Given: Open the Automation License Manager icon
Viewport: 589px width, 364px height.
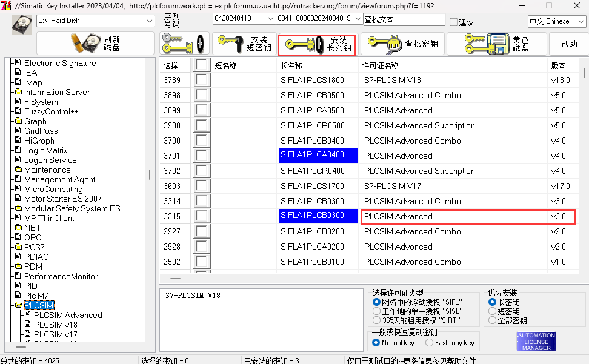Looking at the screenshot, I should coord(536,341).
